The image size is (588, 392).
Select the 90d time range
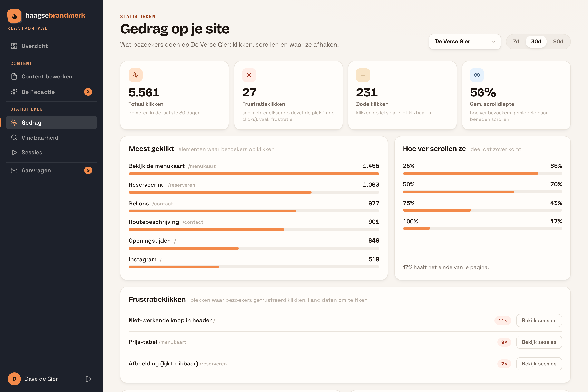558,41
